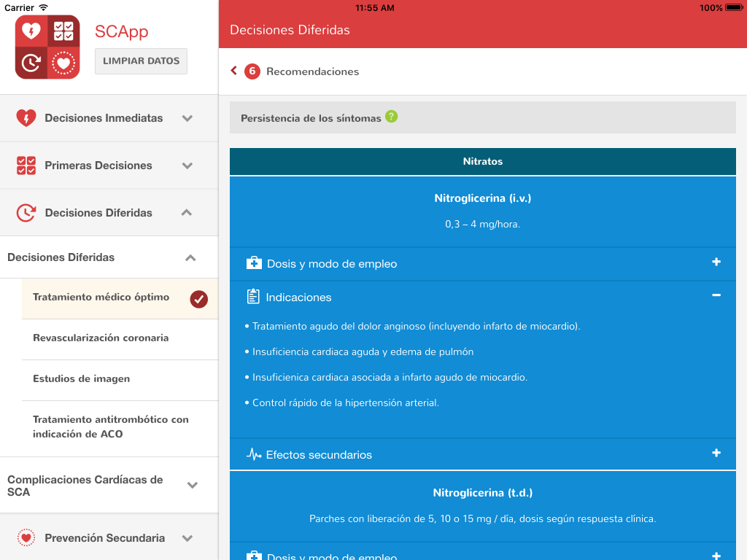Screen dimensions: 747x560
Task: Open Estudios de imagen item
Action: 120,381
